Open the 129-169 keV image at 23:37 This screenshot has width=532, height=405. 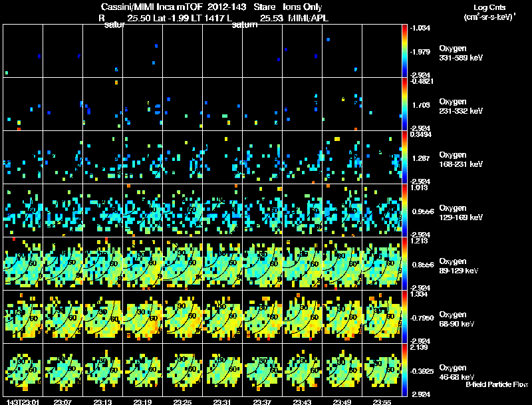pyautogui.click(x=262, y=210)
